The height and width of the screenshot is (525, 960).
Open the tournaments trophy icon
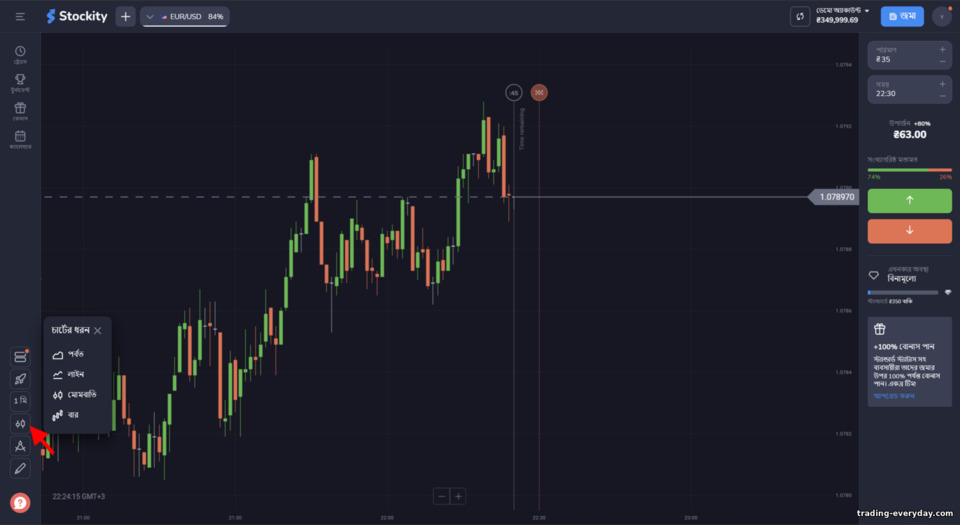point(20,83)
